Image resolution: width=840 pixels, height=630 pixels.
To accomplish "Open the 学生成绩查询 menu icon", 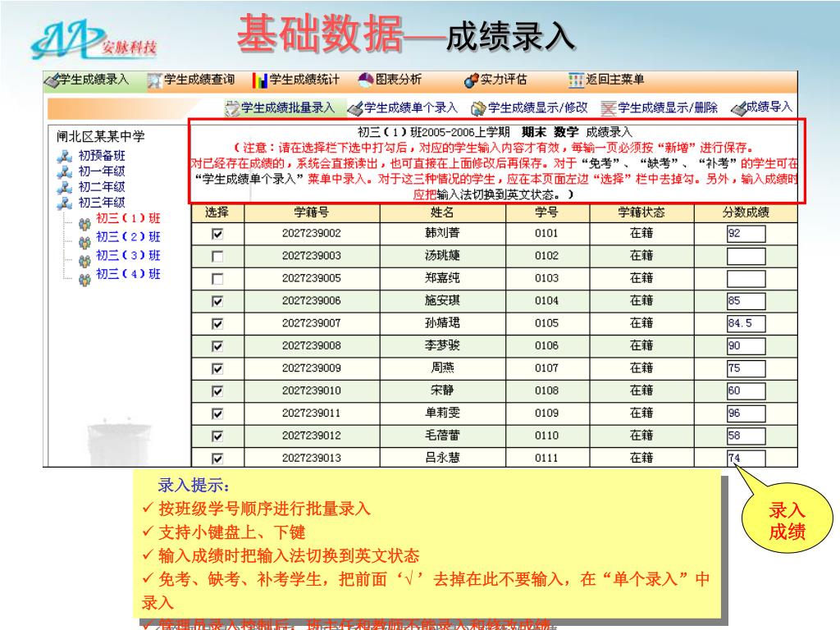I will [x=154, y=80].
